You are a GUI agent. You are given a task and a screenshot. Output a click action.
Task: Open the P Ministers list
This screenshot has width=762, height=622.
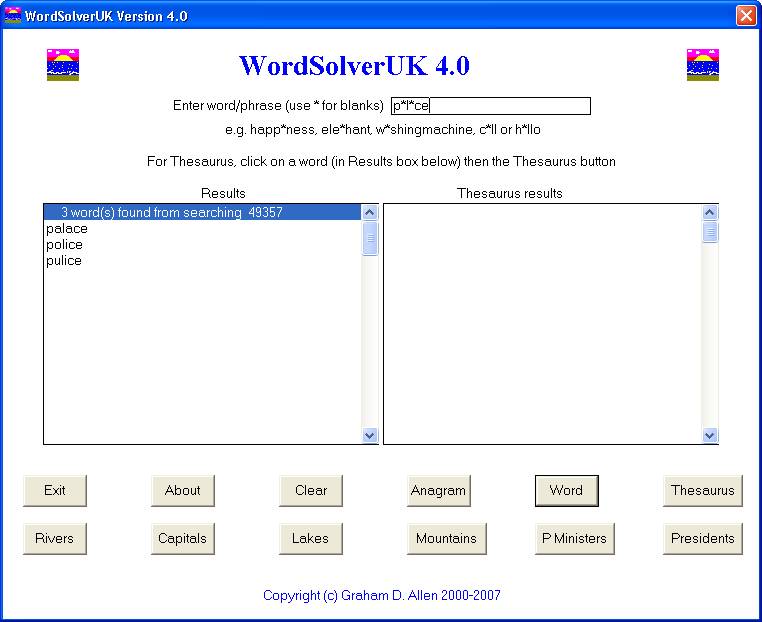tap(574, 539)
